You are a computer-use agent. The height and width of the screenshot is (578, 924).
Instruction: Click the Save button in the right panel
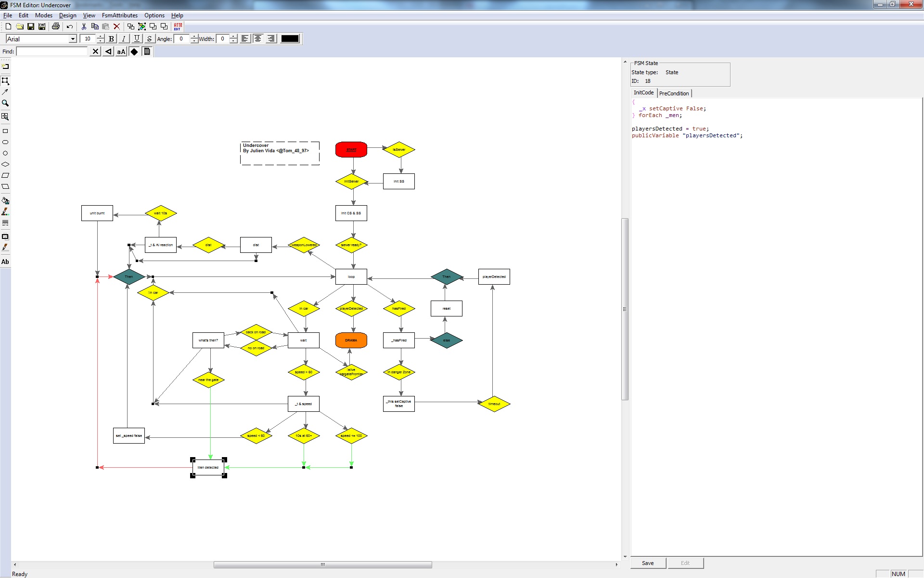(648, 563)
